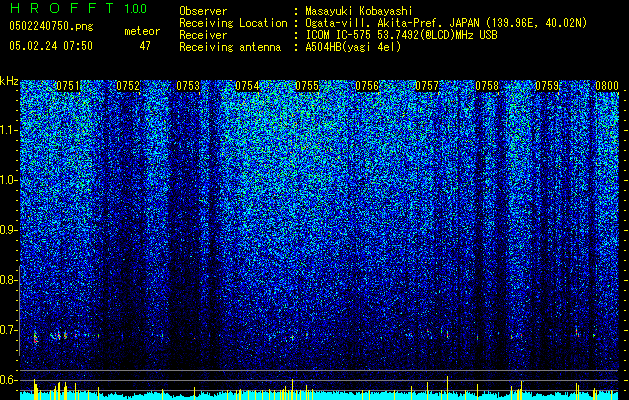The height and width of the screenshot is (400, 629).
Task: Click the Receiving Location label
Action: (233, 23)
